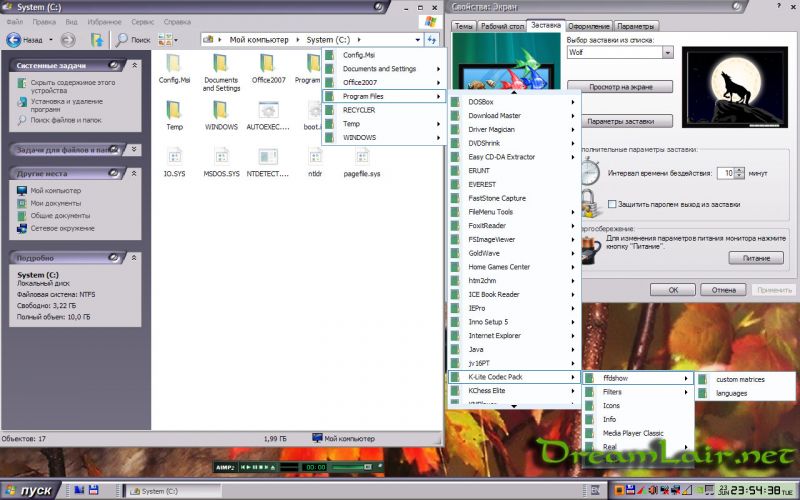Open the screensaver selection dropdown (Wolf)
Image resolution: width=800 pixels, height=500 pixels.
(667, 52)
